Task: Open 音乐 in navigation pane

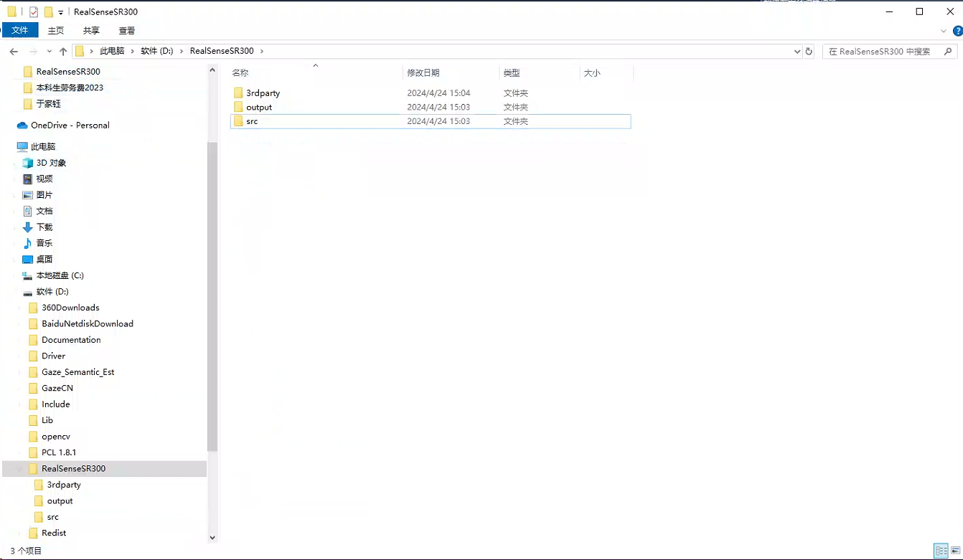Action: coord(44,243)
